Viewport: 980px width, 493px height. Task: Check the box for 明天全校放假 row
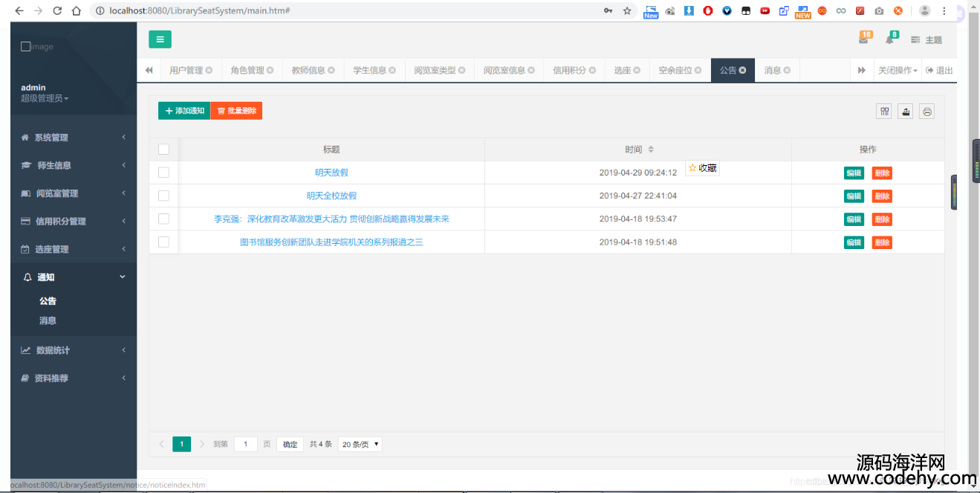coord(163,196)
